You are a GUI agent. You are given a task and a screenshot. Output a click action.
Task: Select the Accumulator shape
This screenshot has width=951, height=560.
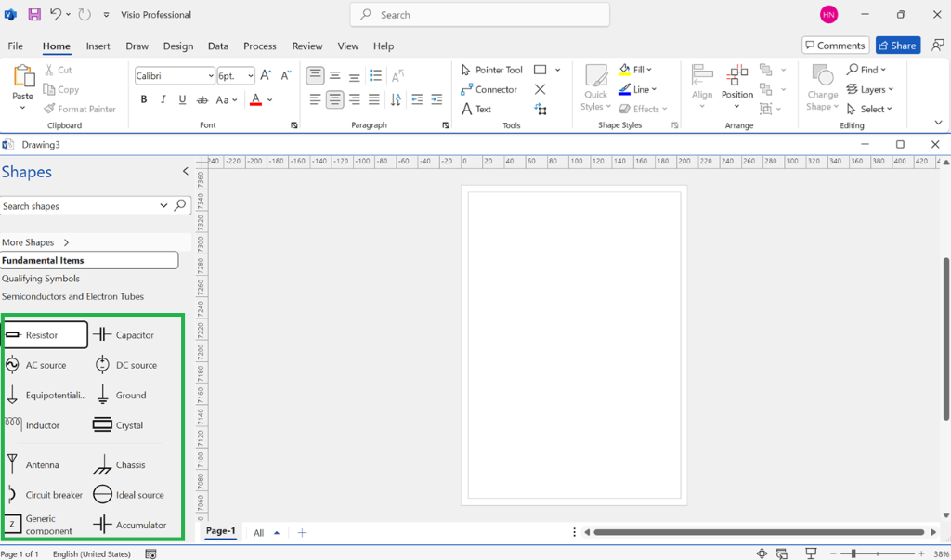pyautogui.click(x=129, y=525)
